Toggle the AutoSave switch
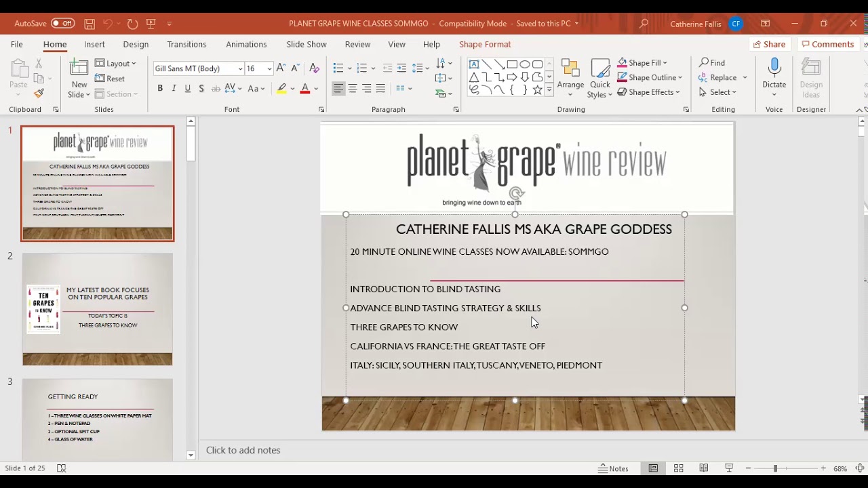Viewport: 868px width, 488px height. 62,24
